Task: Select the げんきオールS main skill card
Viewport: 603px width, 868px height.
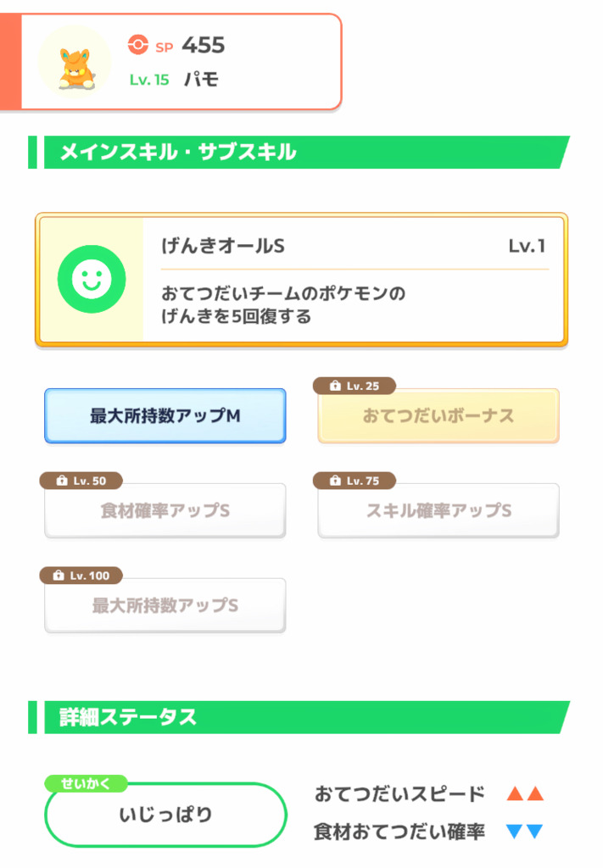Action: click(x=302, y=280)
